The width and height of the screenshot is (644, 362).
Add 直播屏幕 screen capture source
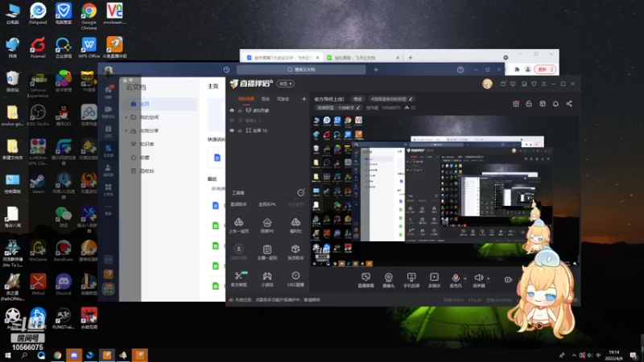point(365,280)
